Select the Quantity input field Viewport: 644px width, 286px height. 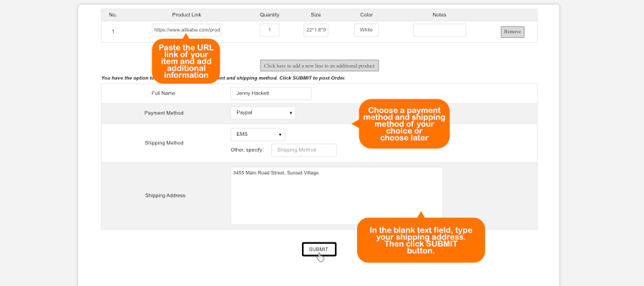tap(270, 30)
